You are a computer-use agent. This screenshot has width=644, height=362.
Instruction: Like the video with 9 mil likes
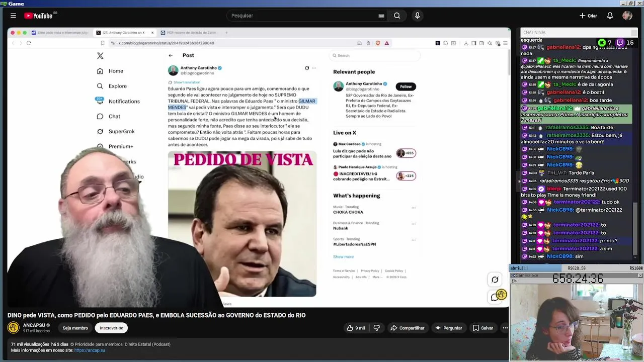coord(355,328)
